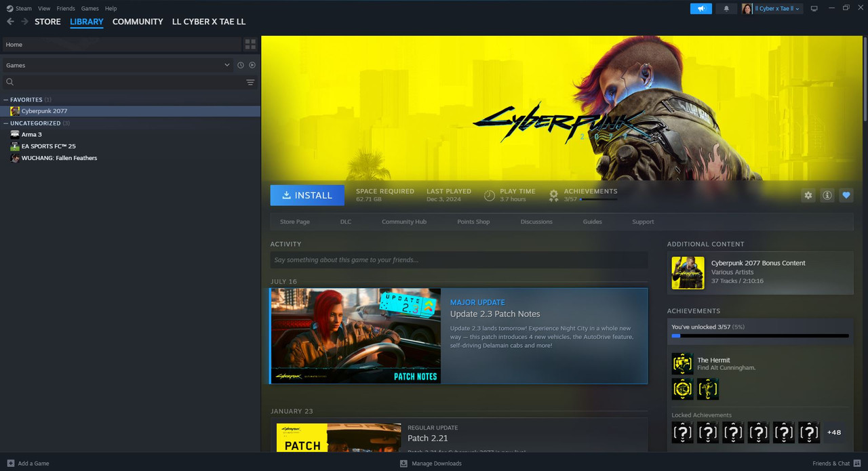Viewport: 868px width, 471px height.
Task: Click the +48 more locked achievements
Action: pyautogui.click(x=834, y=432)
